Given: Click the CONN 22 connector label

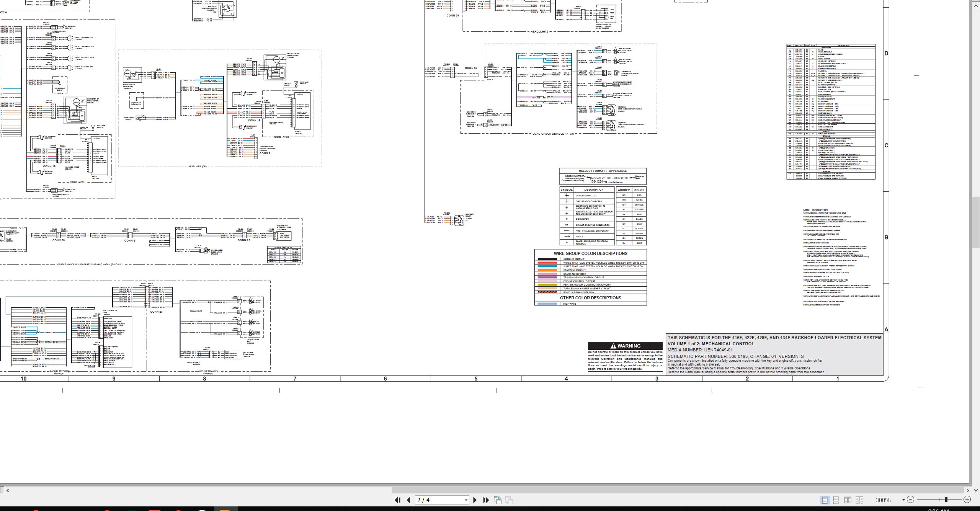Looking at the screenshot, I should click(244, 240).
